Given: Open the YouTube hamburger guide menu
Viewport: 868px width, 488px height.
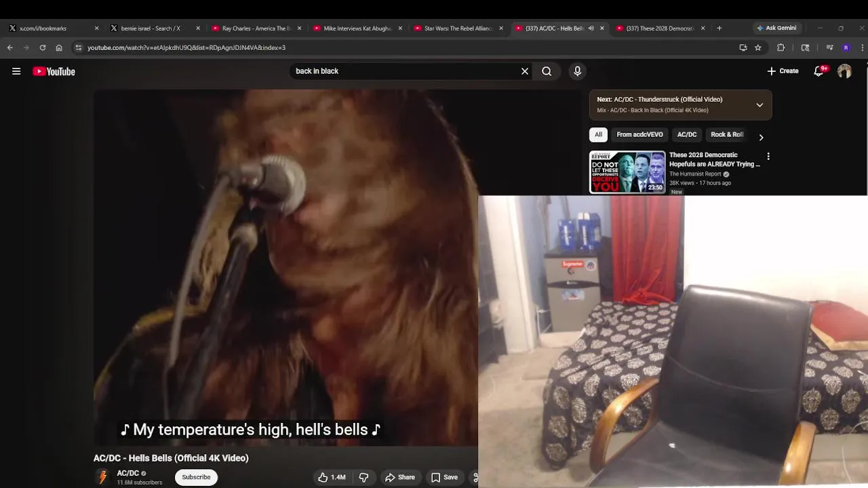Looking at the screenshot, I should [16, 71].
